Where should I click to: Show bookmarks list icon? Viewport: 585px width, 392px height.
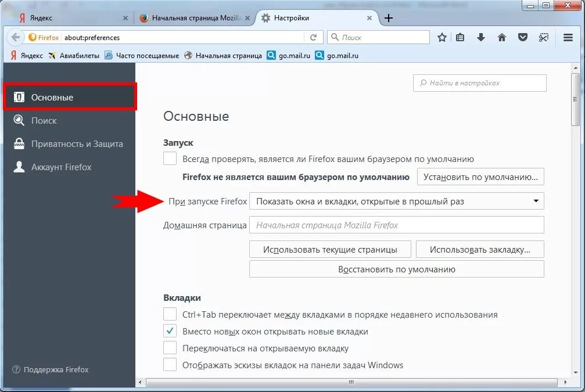point(460,37)
